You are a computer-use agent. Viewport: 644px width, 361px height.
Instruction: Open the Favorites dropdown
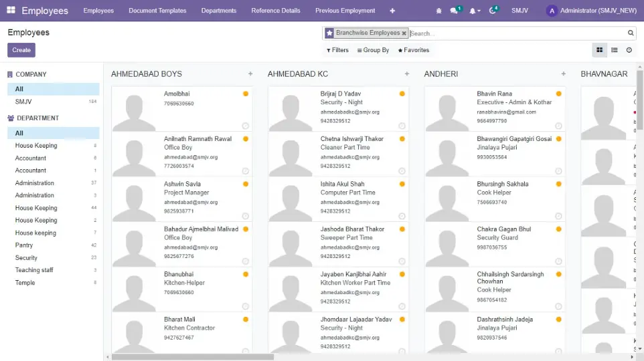[x=413, y=50]
